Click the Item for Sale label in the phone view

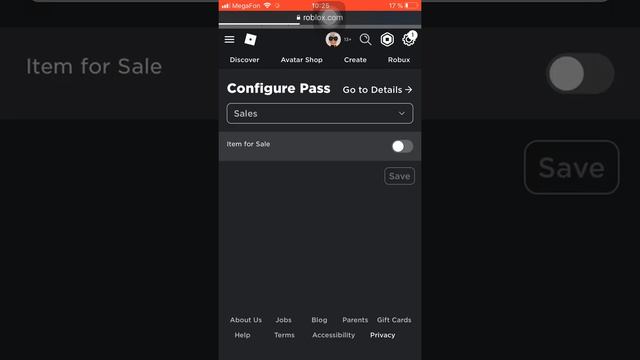pyautogui.click(x=248, y=144)
